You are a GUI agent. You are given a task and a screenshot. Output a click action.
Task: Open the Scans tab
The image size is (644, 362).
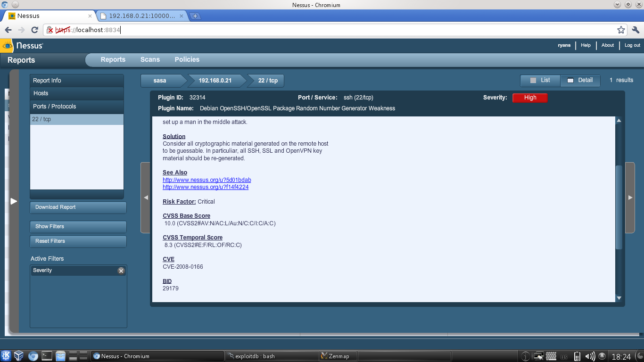tap(150, 59)
